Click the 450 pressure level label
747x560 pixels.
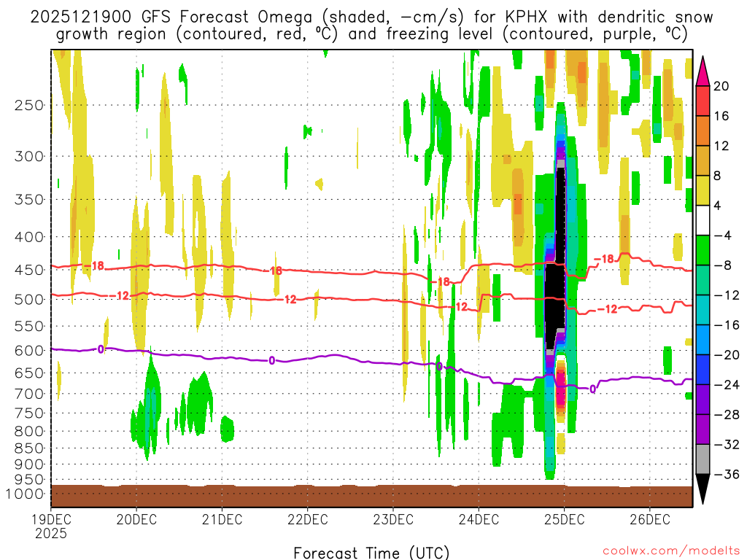coord(29,270)
